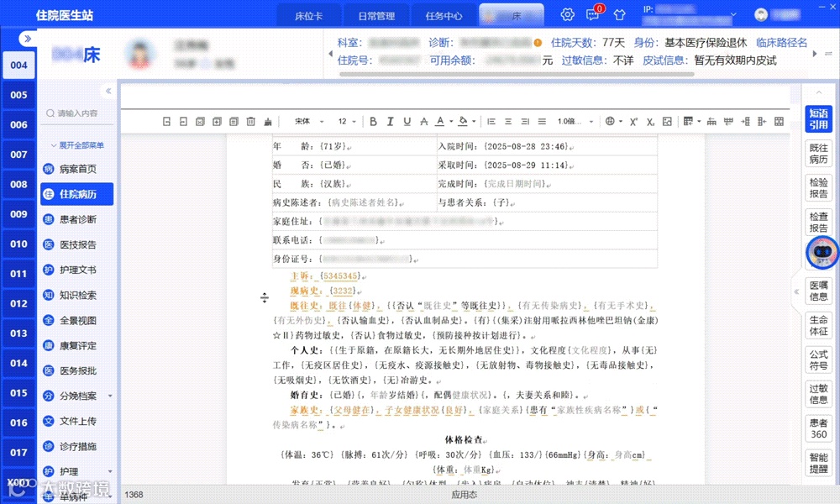Open the messages icon with badge 0
The width and height of the screenshot is (840, 504).
(594, 14)
